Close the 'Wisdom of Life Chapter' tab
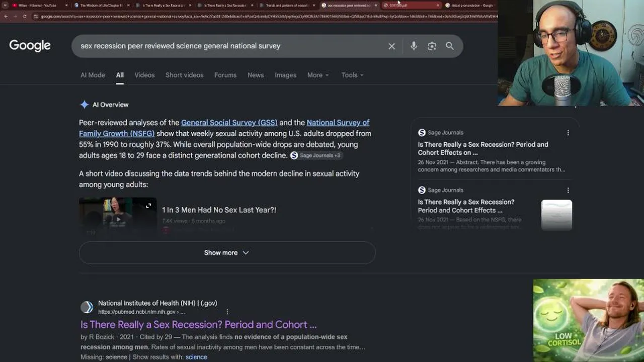This screenshot has height=362, width=644. [128, 6]
